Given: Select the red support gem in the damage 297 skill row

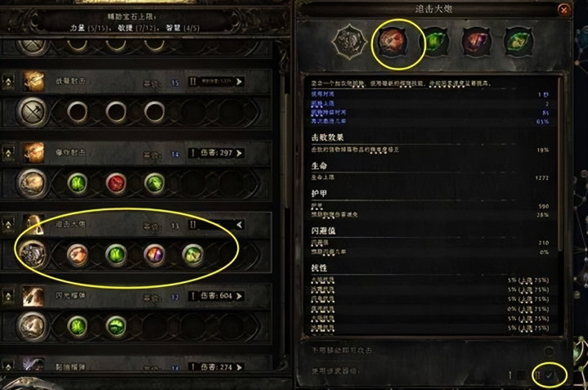Looking at the screenshot, I should coord(116,183).
